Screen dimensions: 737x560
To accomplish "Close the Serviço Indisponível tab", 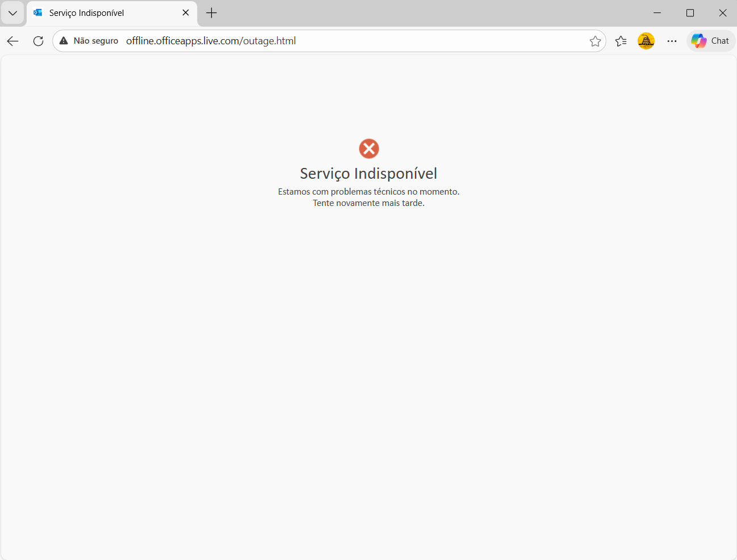I will 185,12.
